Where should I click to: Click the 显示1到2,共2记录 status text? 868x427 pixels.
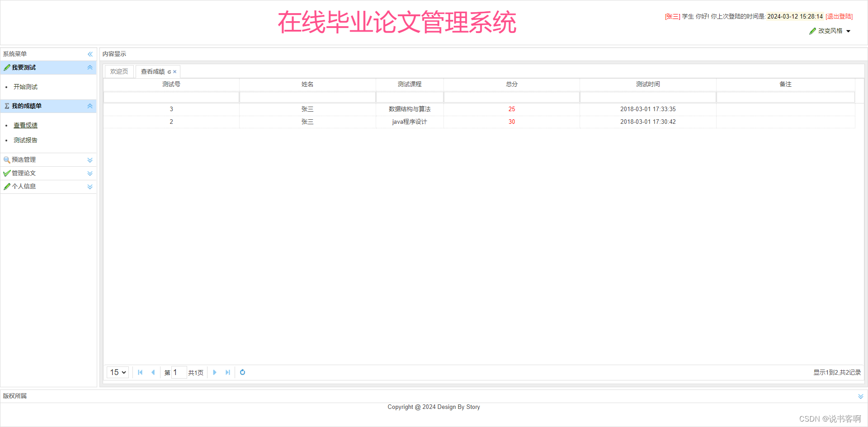click(x=837, y=372)
